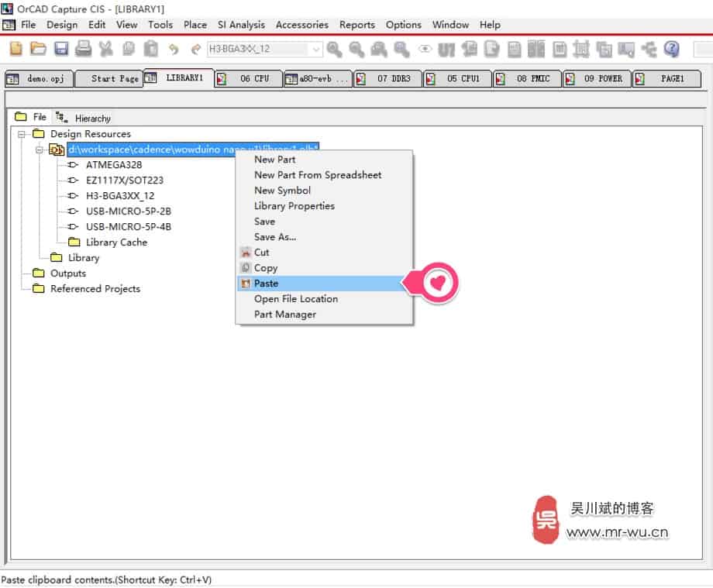Click the Cross Reference toolbar icon
713x588 pixels.
(536, 49)
